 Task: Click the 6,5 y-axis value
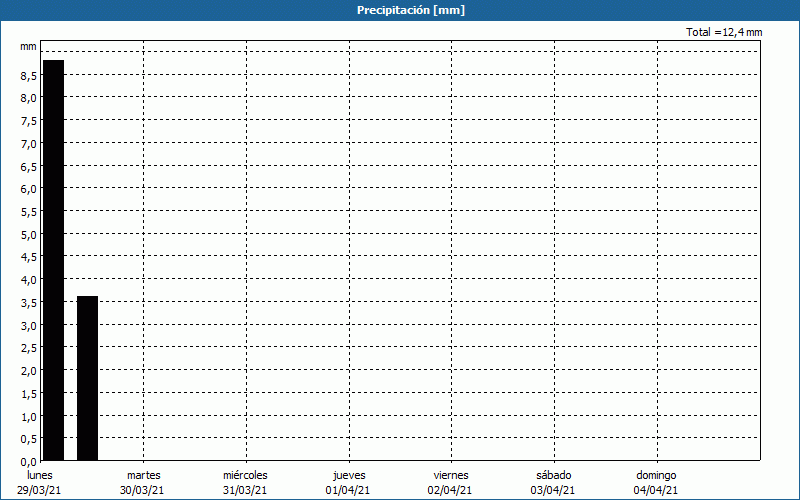[29, 166]
